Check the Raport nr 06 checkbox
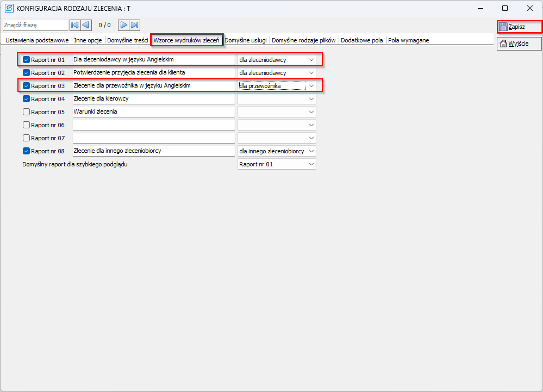Viewport: 543px width, 392px height. (x=27, y=125)
